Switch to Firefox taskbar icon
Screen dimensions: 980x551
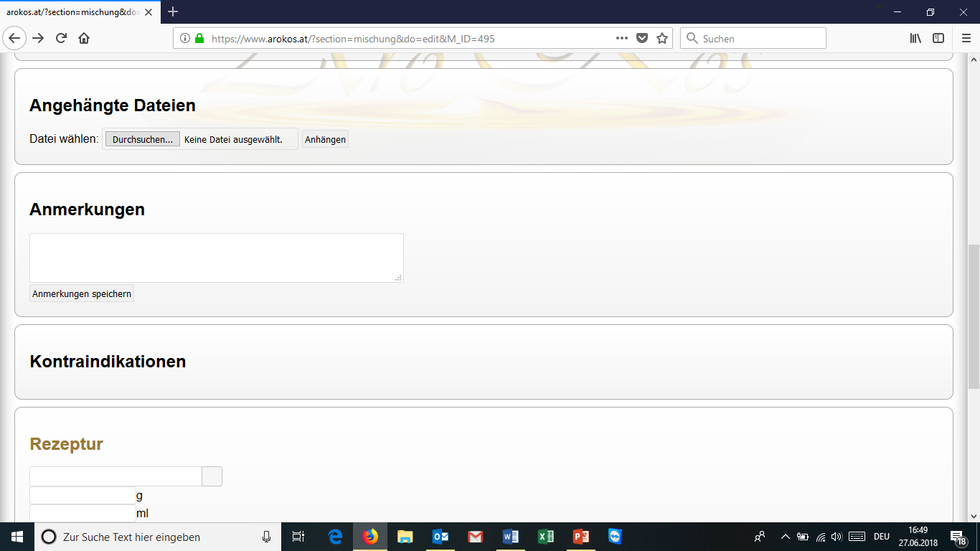pos(370,537)
